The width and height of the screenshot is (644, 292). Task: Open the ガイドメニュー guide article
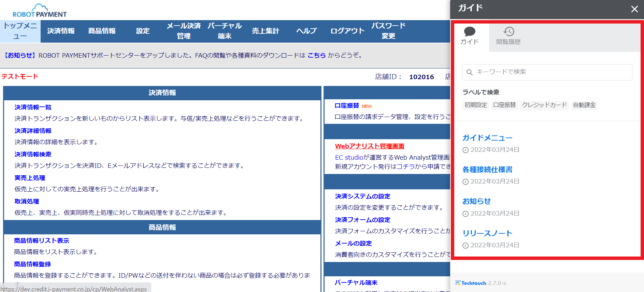click(x=487, y=138)
